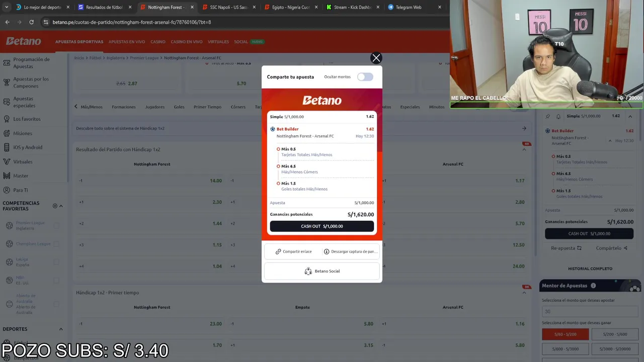The image size is (644, 362).
Task: Collapse the COMPETENCIAS FAVORITAS section
Action: (x=61, y=206)
